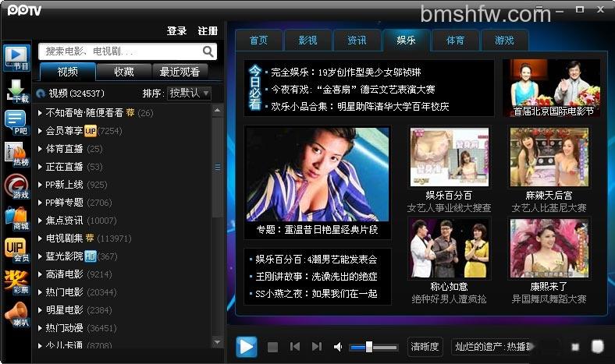Image resolution: width=615 pixels, height=364 pixels.
Task: Open the 排序 按默认 dropdown
Action: [x=189, y=94]
